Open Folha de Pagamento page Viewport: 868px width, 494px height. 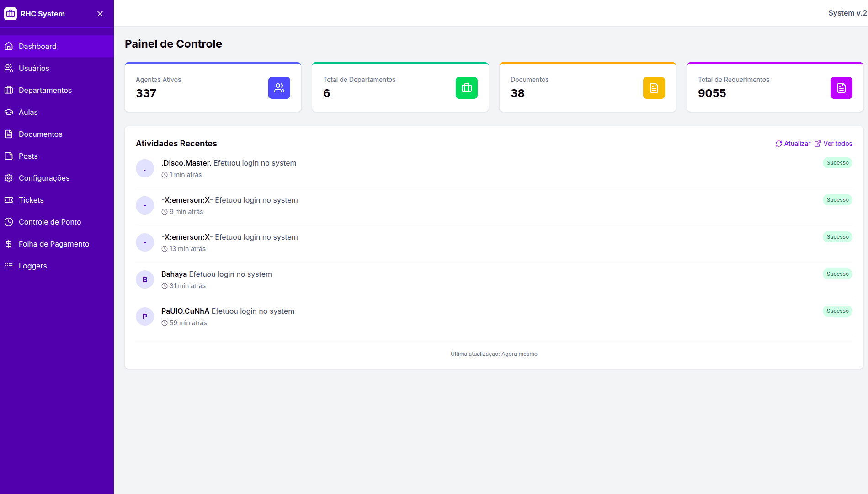click(x=53, y=244)
